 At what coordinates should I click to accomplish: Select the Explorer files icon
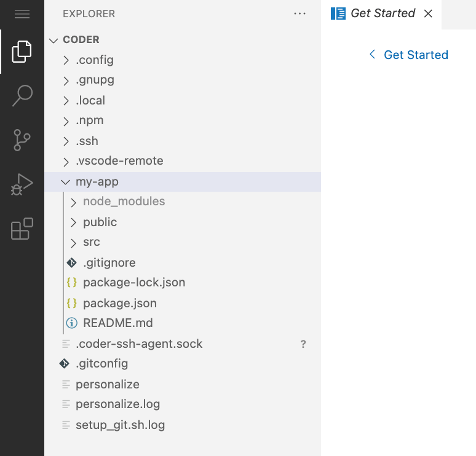[22, 51]
